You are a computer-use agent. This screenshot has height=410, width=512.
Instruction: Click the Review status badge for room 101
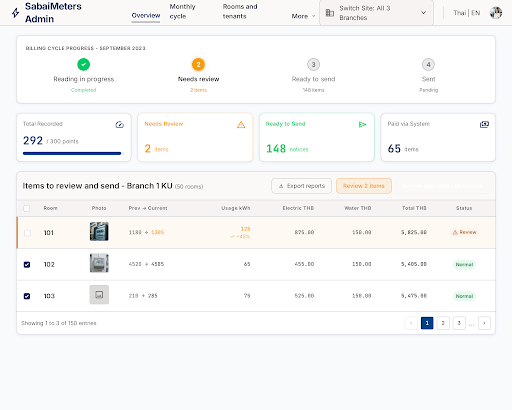(464, 232)
